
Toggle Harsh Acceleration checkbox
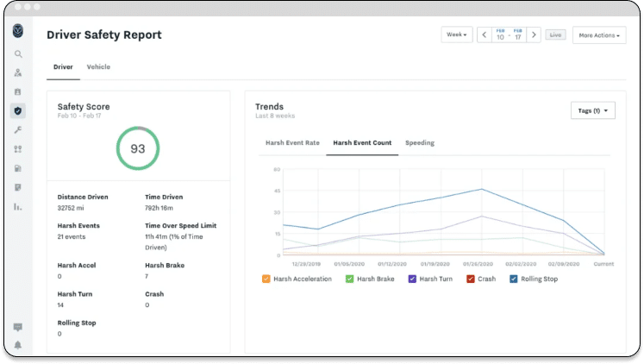(x=266, y=279)
